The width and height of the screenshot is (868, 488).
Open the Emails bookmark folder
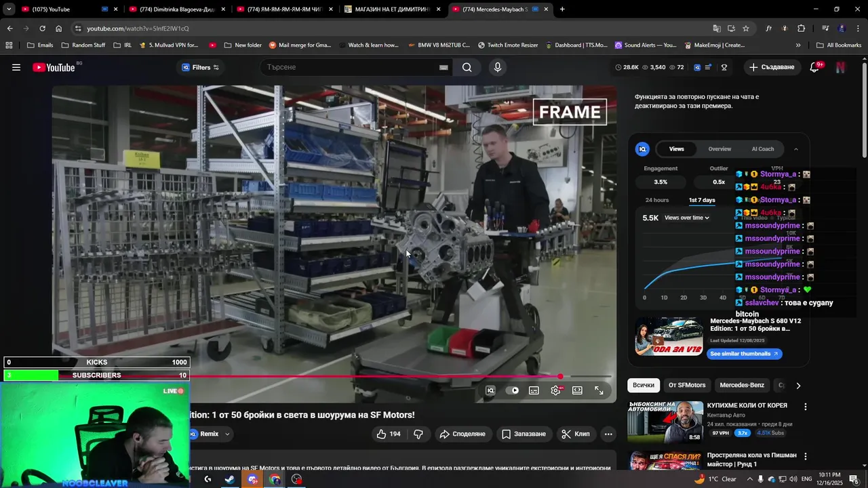pos(39,45)
